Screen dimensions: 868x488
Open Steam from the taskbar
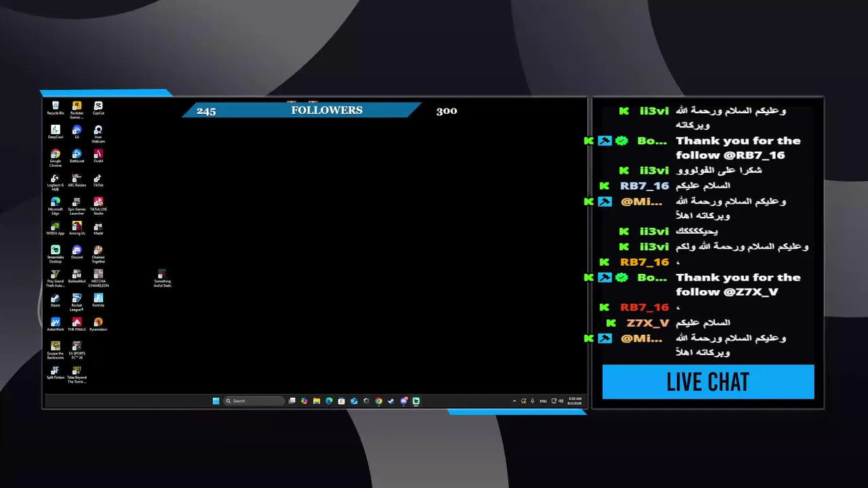pyautogui.click(x=391, y=401)
